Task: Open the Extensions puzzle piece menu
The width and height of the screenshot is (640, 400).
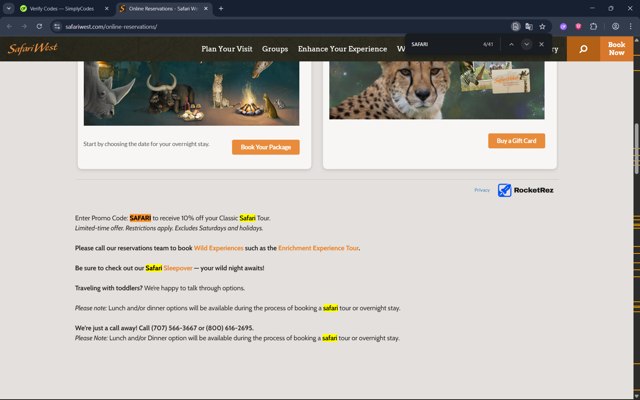Action: [x=593, y=27]
